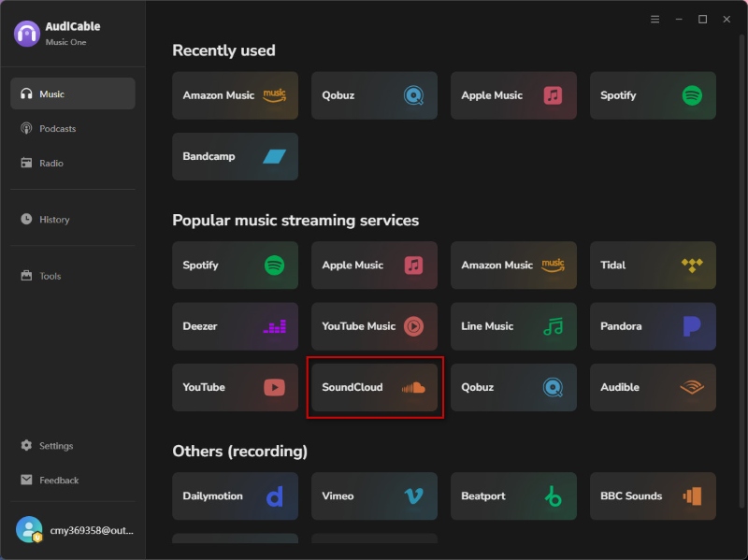
Task: Click the YouTube red play icon
Action: pos(274,387)
